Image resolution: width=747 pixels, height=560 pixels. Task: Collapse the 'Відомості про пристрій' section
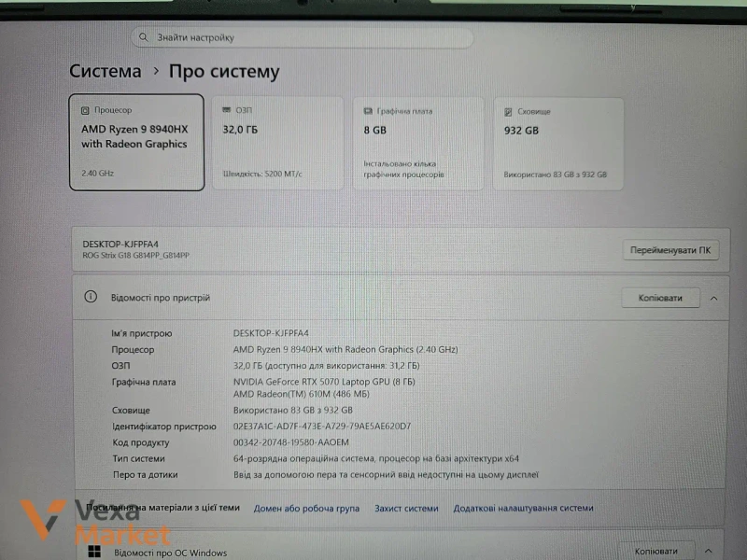tap(713, 299)
